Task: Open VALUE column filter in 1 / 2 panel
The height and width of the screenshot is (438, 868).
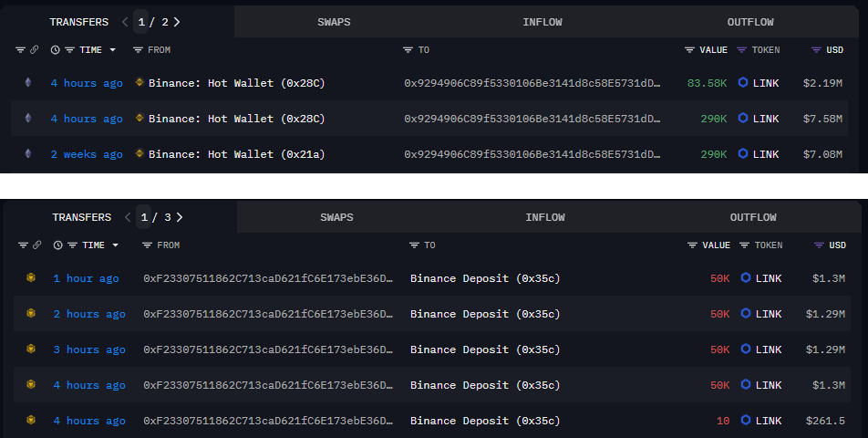Action: (x=689, y=50)
